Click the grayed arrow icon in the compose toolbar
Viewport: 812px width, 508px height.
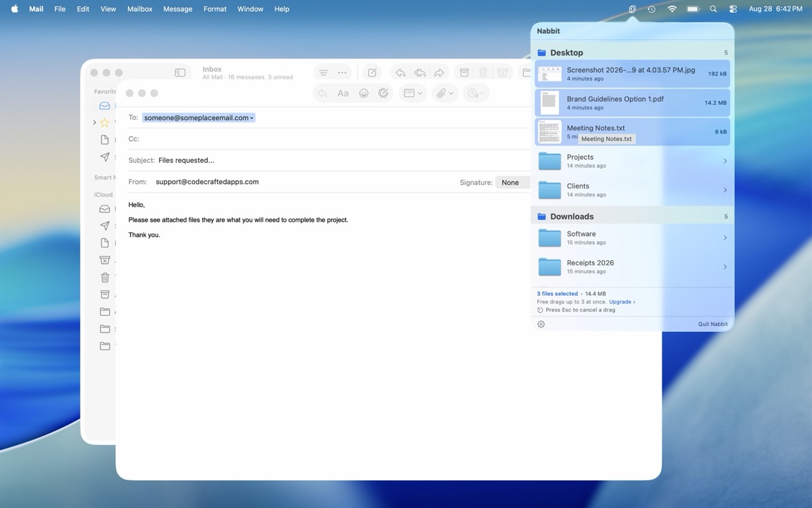coord(323,93)
